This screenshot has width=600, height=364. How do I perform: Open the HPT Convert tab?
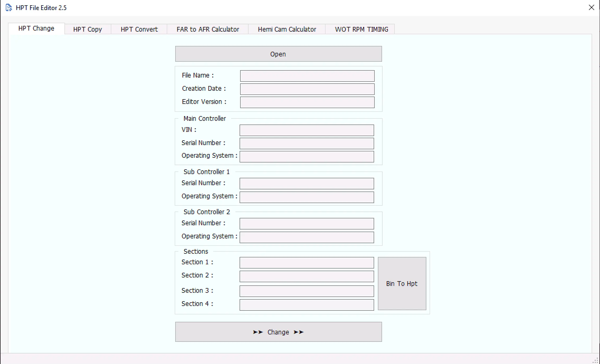coord(139,29)
